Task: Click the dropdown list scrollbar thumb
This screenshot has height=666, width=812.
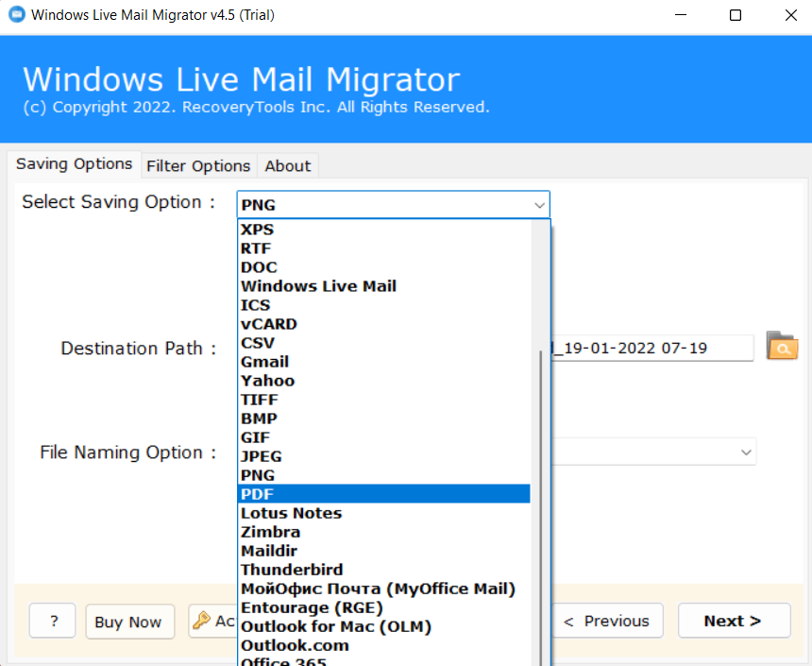Action: coord(541,508)
